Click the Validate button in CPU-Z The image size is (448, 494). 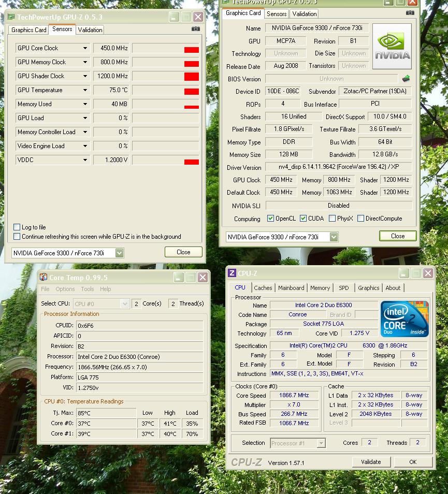[371, 462]
